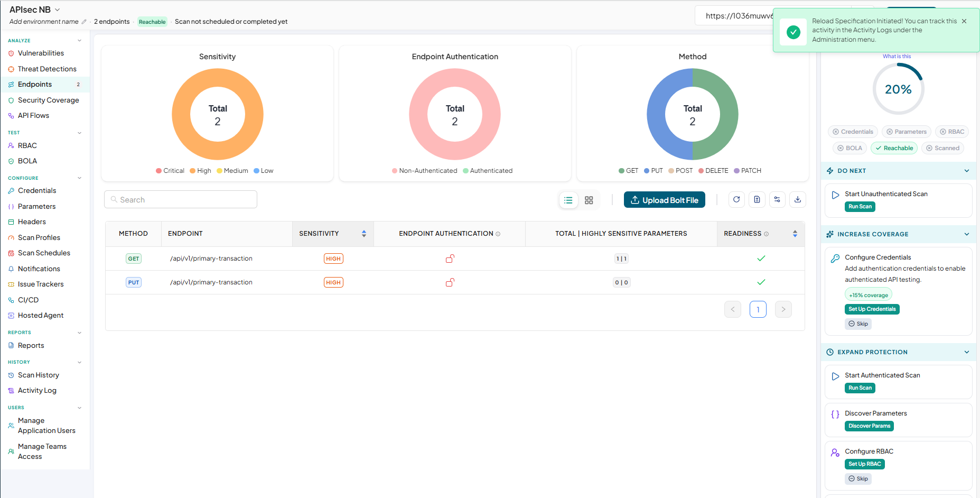Click the document icon button beside refresh
The width and height of the screenshot is (980, 498).
coord(757,200)
